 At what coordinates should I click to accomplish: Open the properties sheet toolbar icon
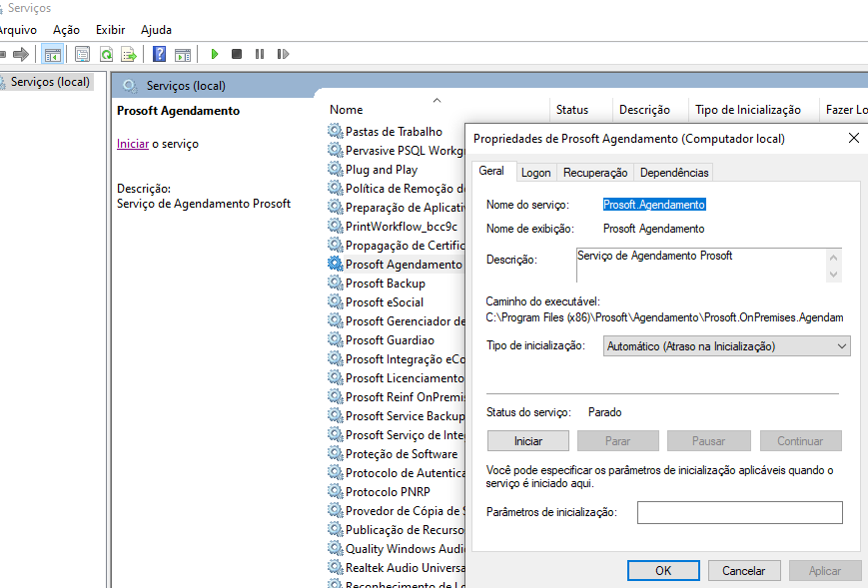(x=82, y=54)
